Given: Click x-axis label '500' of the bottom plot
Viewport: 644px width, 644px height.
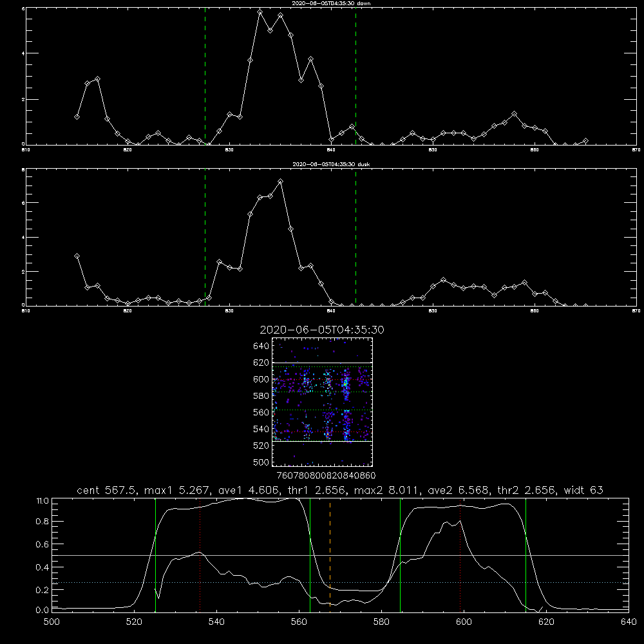Looking at the screenshot, I should (52, 621).
